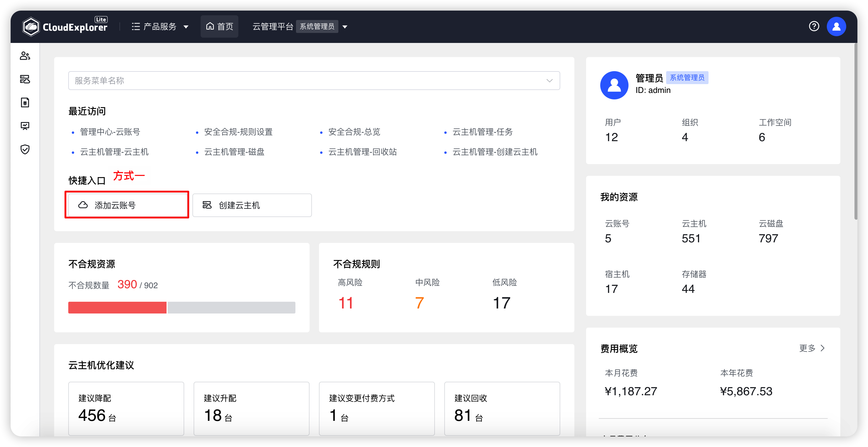Click the 低风险 count 17
The height and width of the screenshot is (447, 868).
501,303
